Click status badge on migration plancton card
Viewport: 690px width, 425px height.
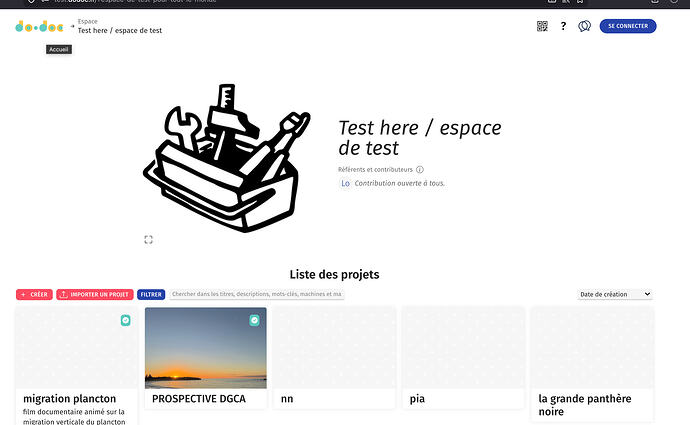[125, 320]
